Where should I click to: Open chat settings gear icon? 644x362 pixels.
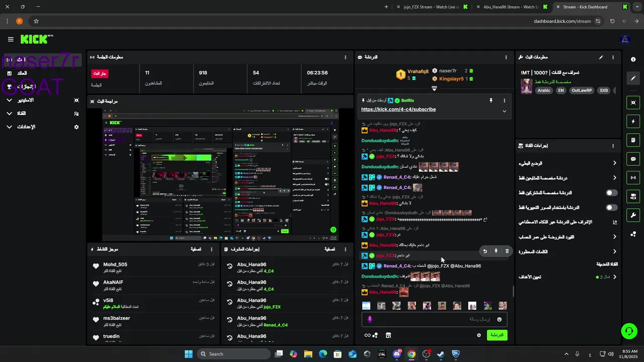479,335
